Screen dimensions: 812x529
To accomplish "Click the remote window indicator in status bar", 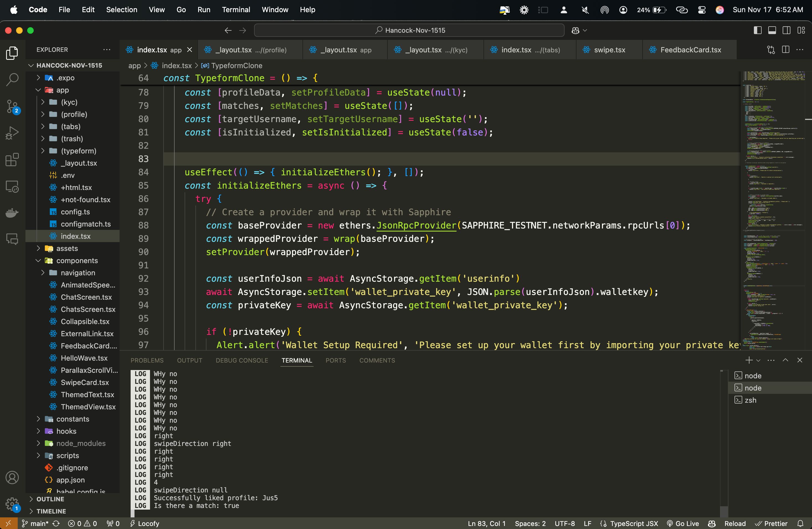I will tap(9, 523).
